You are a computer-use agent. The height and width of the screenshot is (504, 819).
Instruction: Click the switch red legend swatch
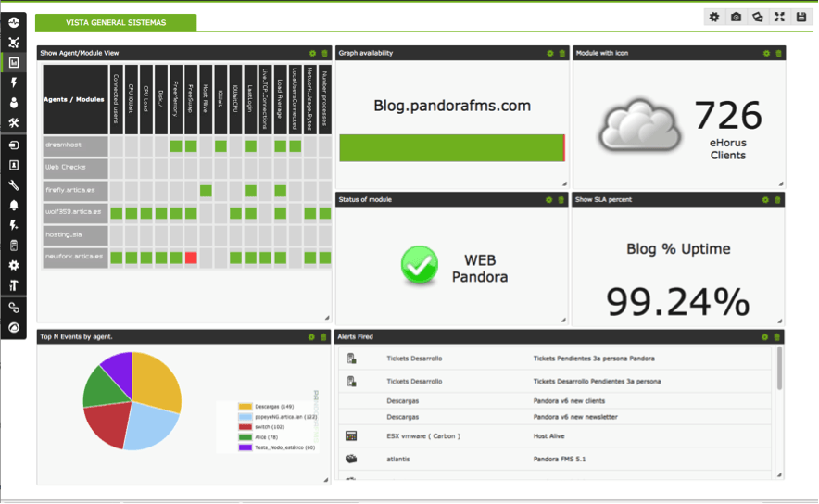pos(246,427)
